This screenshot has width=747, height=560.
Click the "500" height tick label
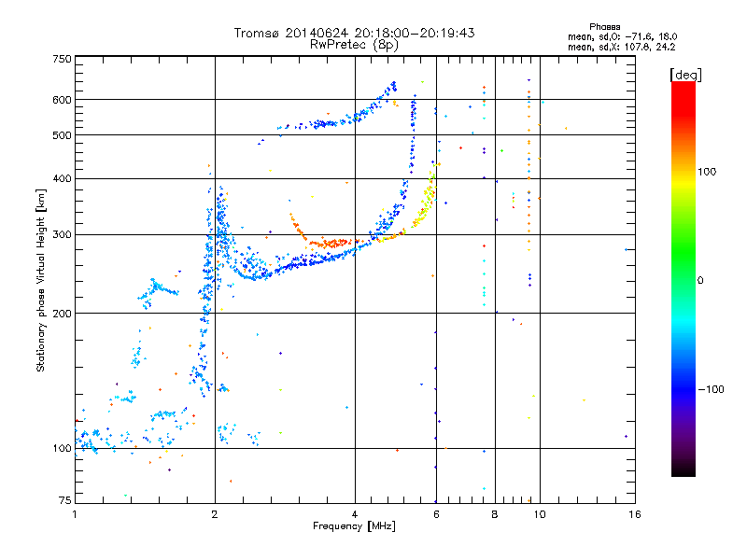[63, 135]
